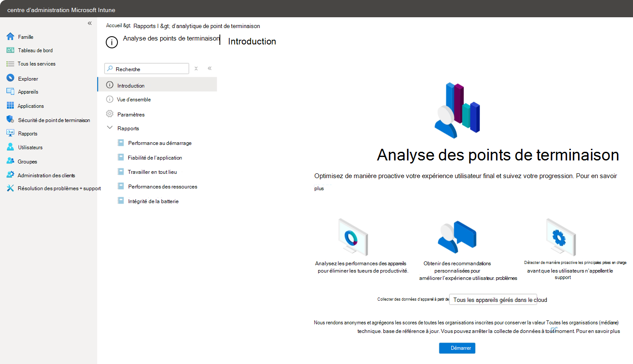Open the Performances des ressources report icon
Viewport: 633px width, 364px height.
[x=121, y=186]
